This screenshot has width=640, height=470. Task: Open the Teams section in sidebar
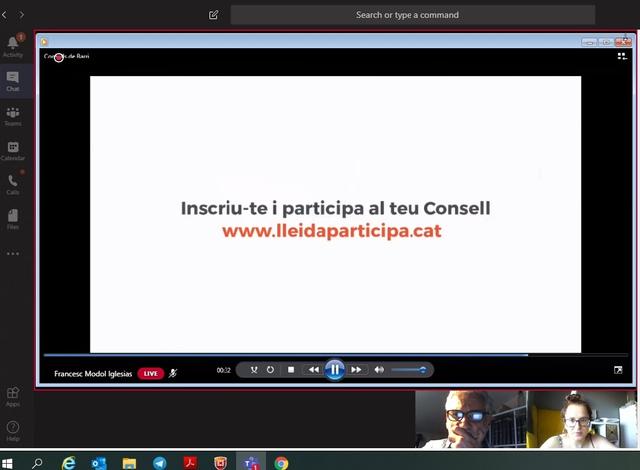coord(13,116)
